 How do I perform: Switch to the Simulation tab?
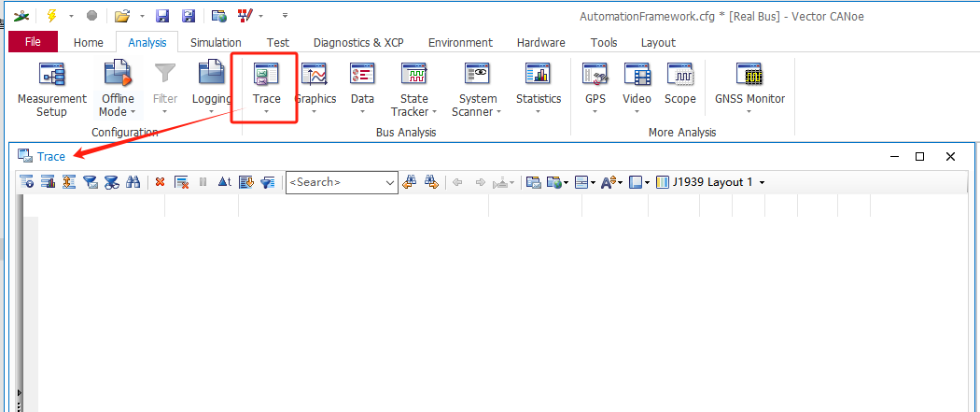point(216,43)
